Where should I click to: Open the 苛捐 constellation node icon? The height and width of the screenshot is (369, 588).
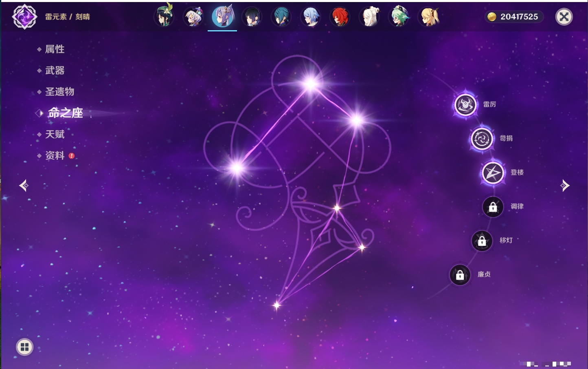pyautogui.click(x=482, y=139)
